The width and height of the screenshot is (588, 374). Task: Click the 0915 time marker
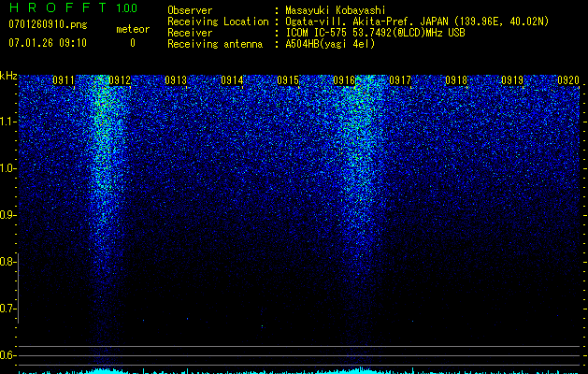[x=288, y=80]
